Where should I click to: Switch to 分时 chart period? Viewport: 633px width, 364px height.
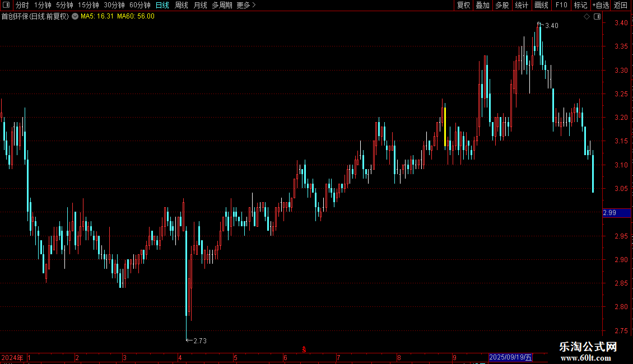pyautogui.click(x=22, y=5)
